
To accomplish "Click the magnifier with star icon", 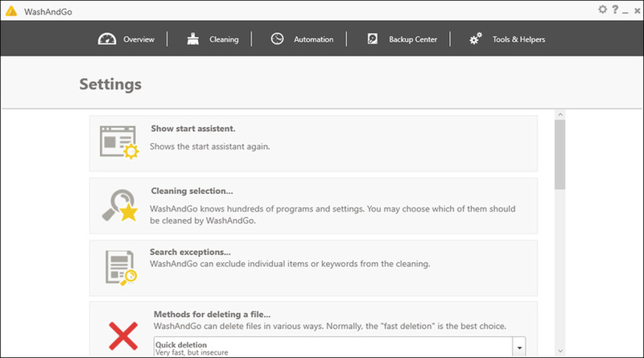I will 120,205.
